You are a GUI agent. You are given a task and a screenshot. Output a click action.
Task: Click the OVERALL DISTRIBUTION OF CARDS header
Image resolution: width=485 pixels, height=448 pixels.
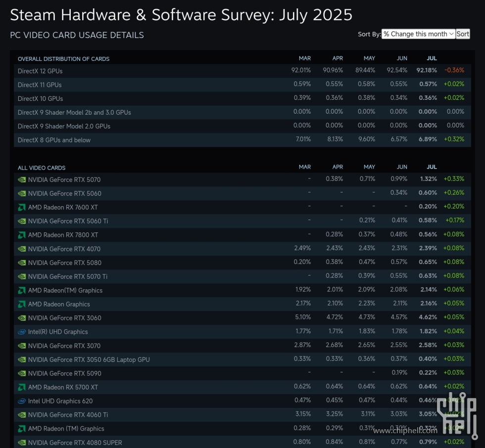click(64, 59)
